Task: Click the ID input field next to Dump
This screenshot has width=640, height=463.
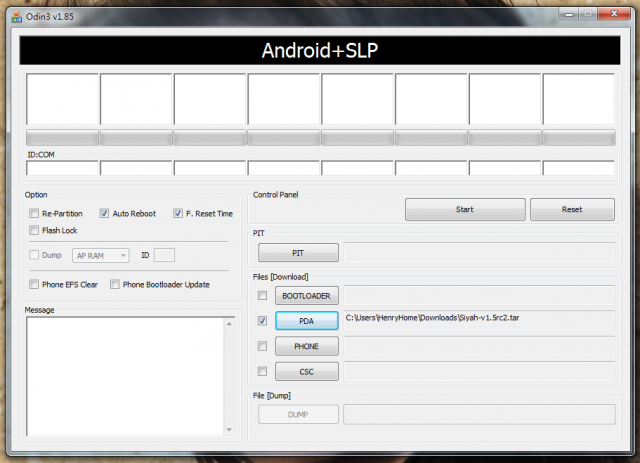Action: tap(164, 255)
